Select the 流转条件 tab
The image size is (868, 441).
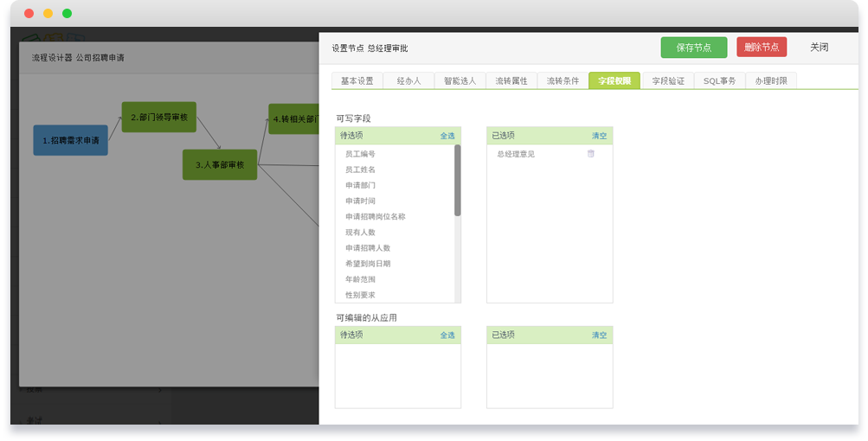[x=563, y=80]
